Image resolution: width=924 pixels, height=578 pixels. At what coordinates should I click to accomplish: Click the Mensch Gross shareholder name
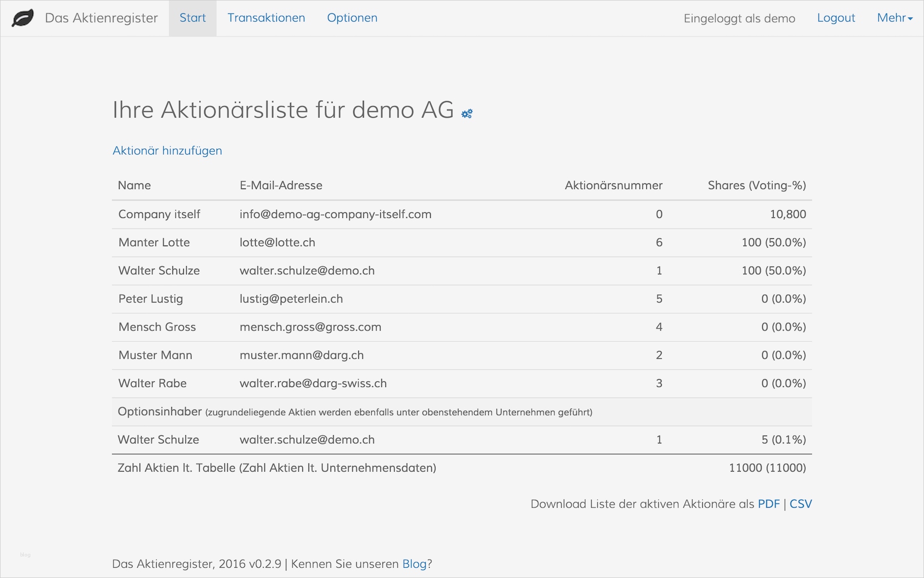click(157, 327)
